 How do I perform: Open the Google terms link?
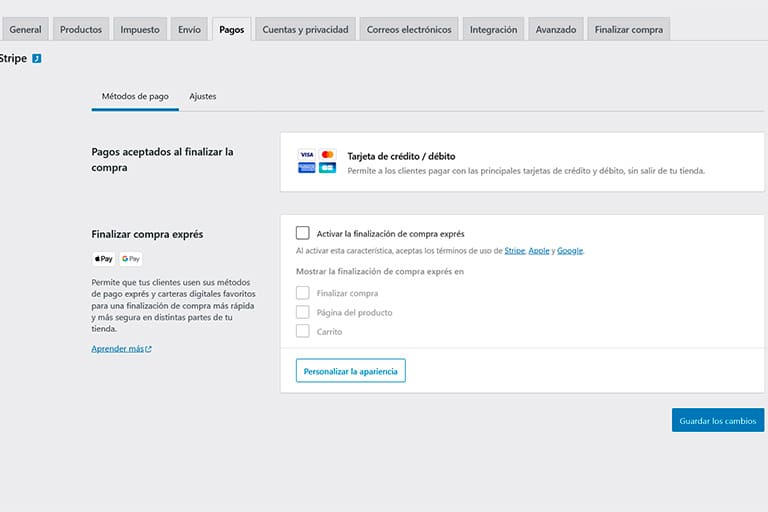(x=570, y=251)
